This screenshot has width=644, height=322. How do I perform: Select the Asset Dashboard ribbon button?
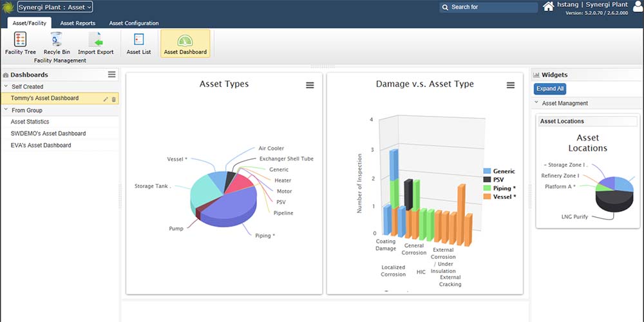[185, 43]
